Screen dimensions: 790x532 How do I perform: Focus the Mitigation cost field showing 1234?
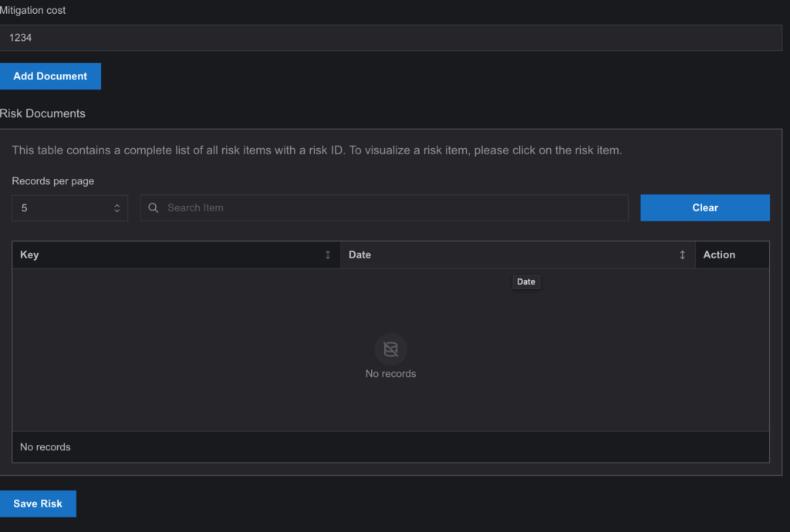coord(391,38)
